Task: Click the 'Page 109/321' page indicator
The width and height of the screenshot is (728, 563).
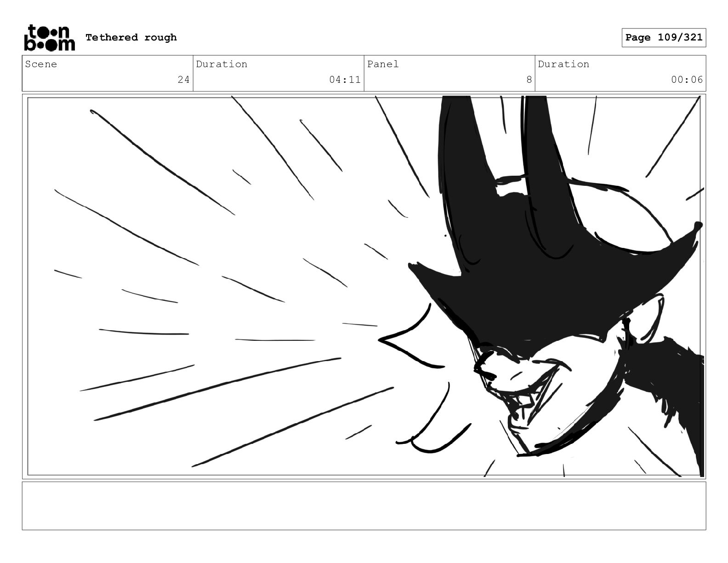Action: [x=664, y=38]
